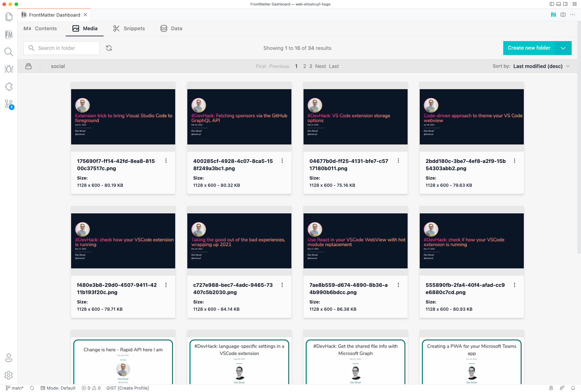This screenshot has width=581, height=392.
Task: Open the Run and Debug bug icon
Action: (x=9, y=69)
